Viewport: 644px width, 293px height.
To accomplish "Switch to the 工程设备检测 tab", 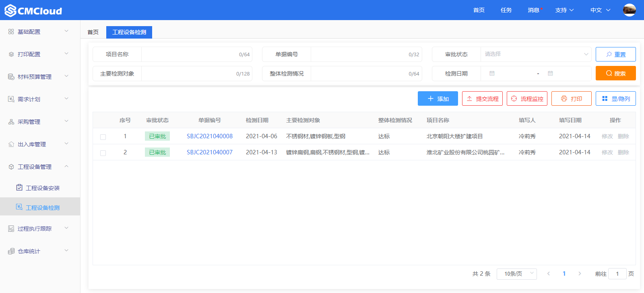I will coord(129,32).
